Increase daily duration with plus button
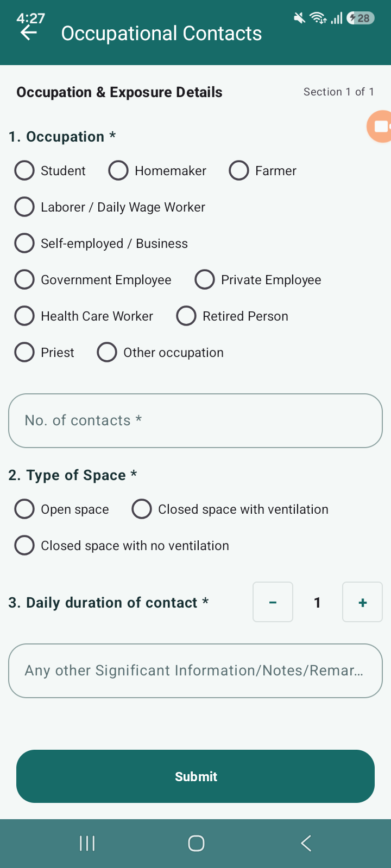391x868 pixels. pyautogui.click(x=362, y=602)
